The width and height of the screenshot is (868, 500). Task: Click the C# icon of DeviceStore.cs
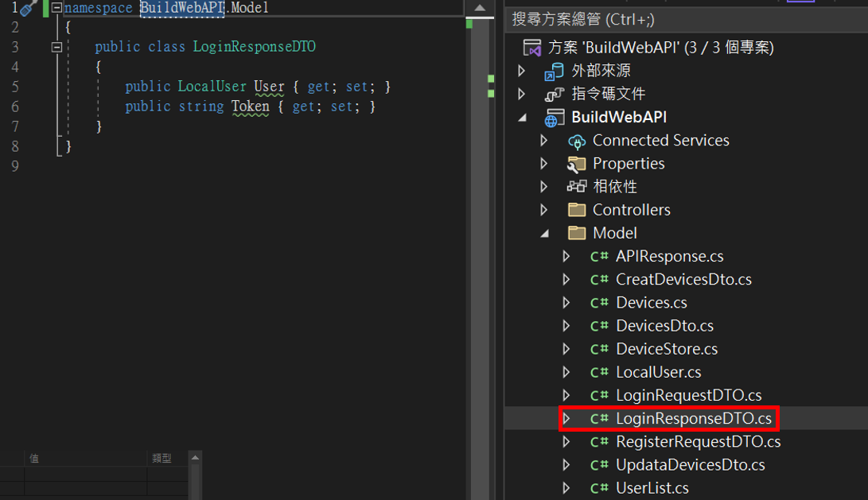tap(600, 350)
